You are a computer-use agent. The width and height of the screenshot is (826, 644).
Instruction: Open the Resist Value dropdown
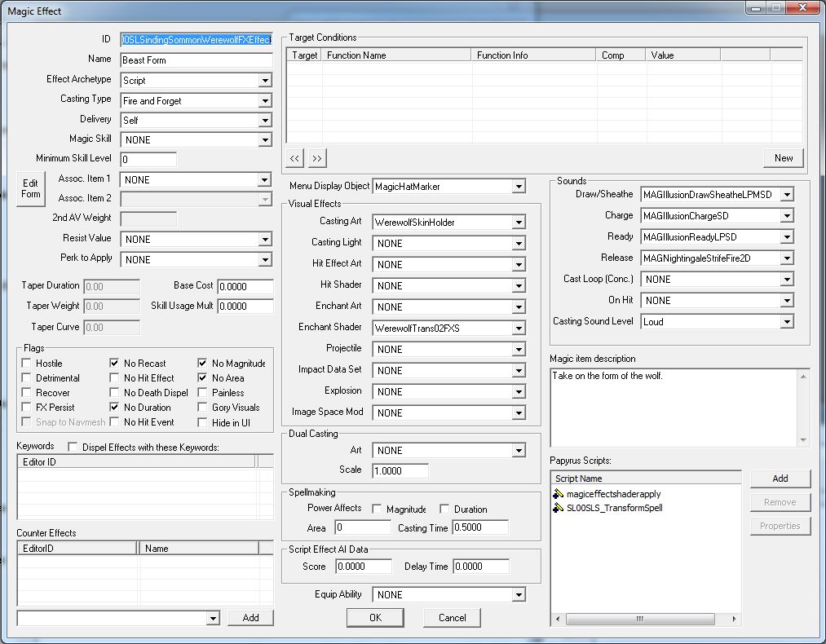click(265, 240)
